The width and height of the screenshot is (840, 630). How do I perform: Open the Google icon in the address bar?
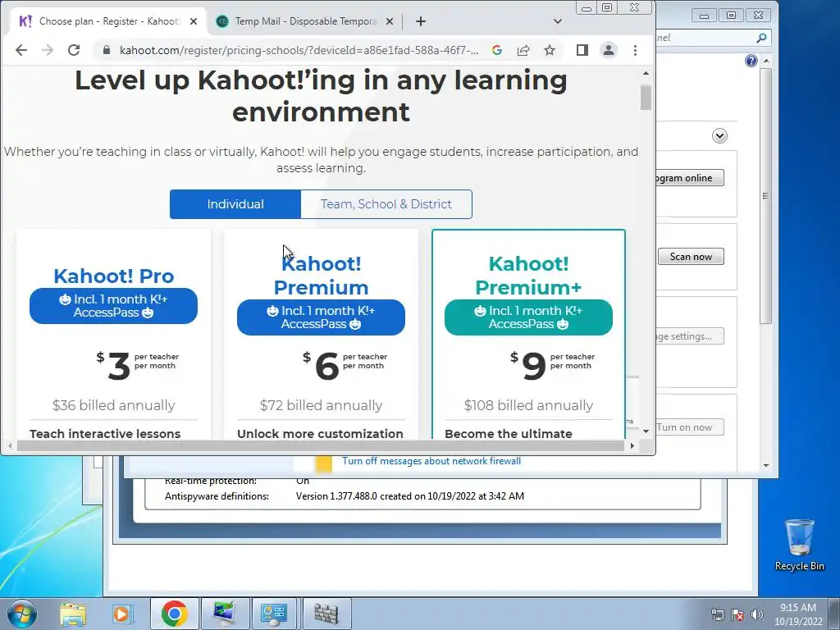coord(496,50)
